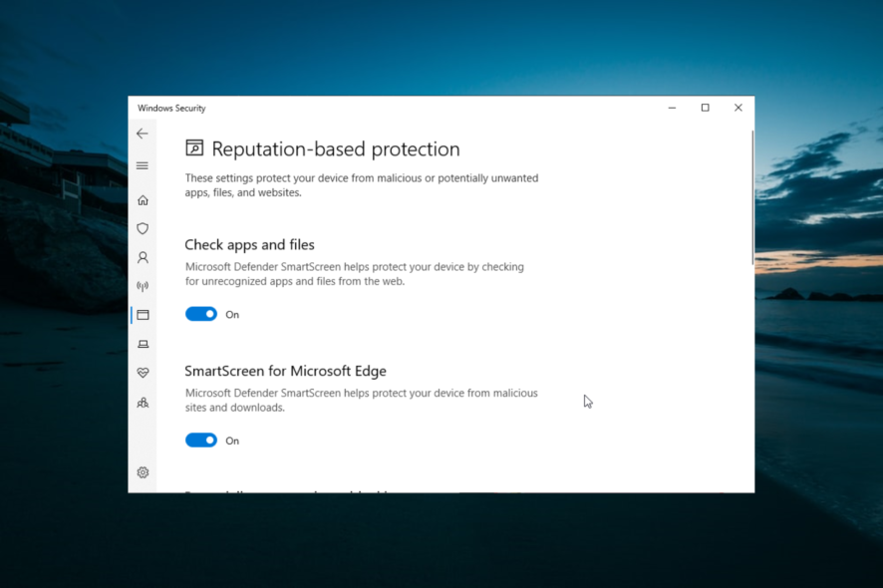
Task: Turn off SmartScreen for Microsoft Edge toggle
Action: pos(201,441)
